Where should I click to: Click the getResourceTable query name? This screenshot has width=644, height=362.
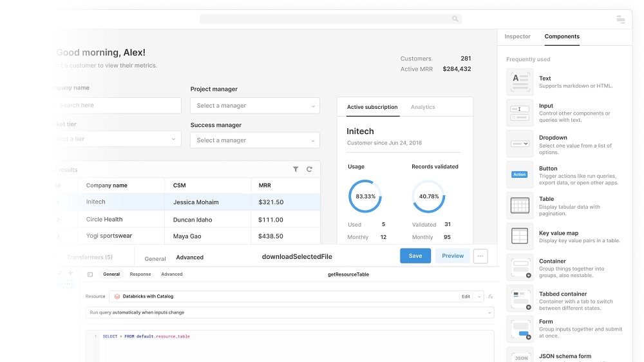[x=348, y=274]
